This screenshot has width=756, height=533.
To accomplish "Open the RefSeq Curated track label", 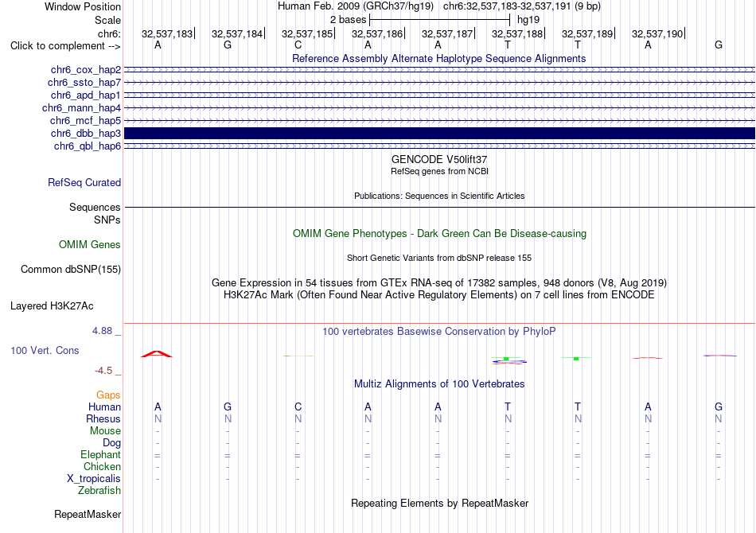I will coord(84,183).
